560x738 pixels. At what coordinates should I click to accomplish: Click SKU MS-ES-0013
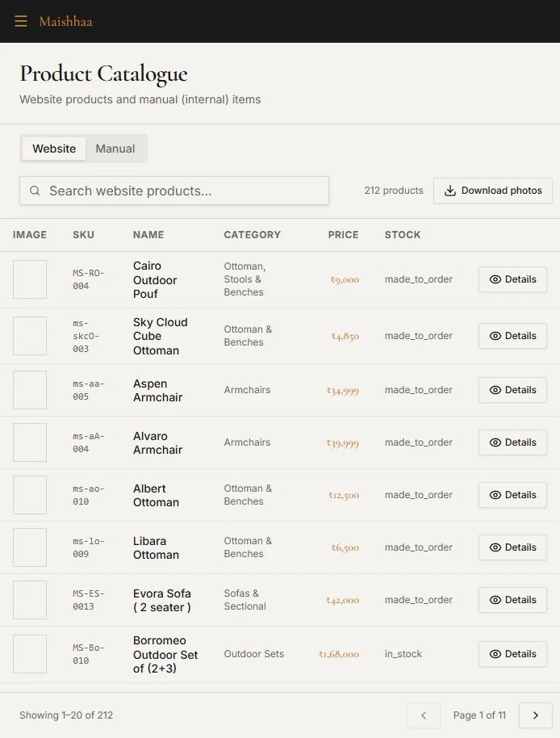(x=89, y=600)
